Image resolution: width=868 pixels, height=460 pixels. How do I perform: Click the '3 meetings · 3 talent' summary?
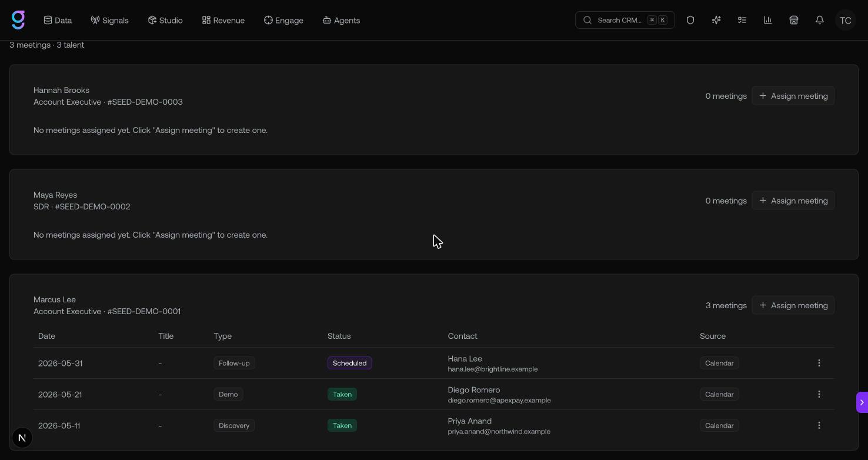pos(46,45)
